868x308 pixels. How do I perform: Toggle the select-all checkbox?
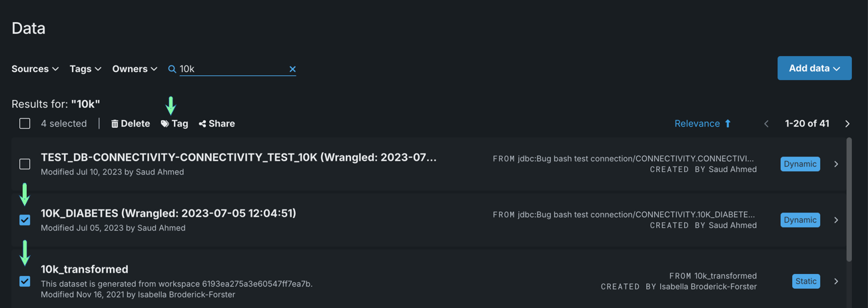pos(25,123)
